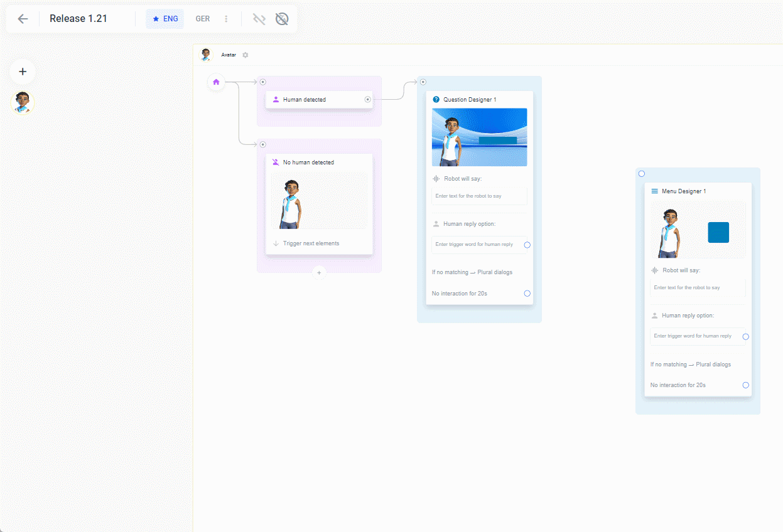This screenshot has width=783, height=532.
Task: Click the blue square in Menu Designer 1 preview
Action: [718, 232]
